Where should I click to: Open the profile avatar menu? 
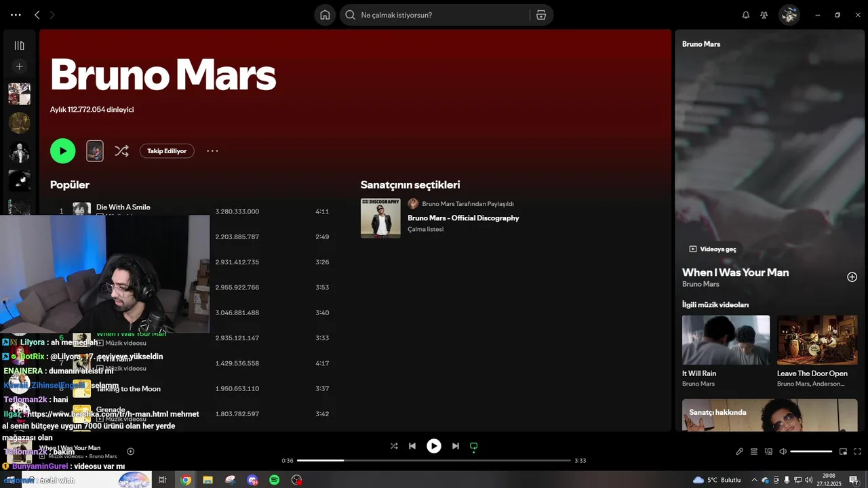[789, 15]
